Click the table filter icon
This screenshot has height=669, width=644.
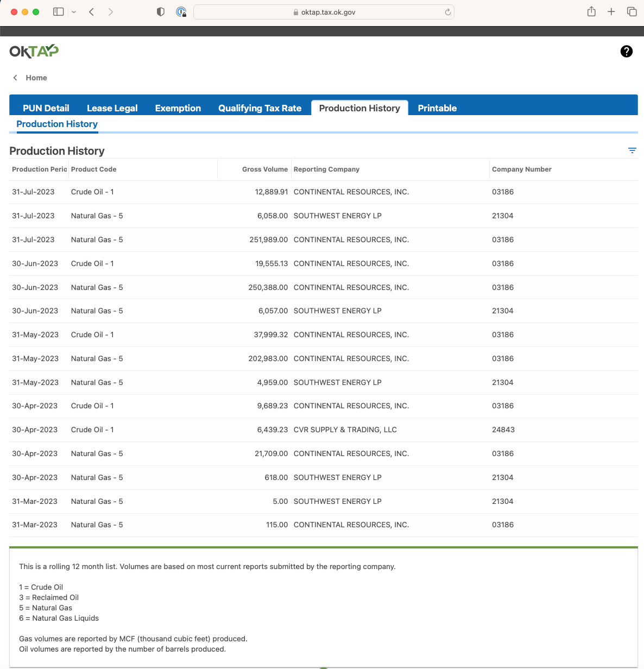[632, 150]
